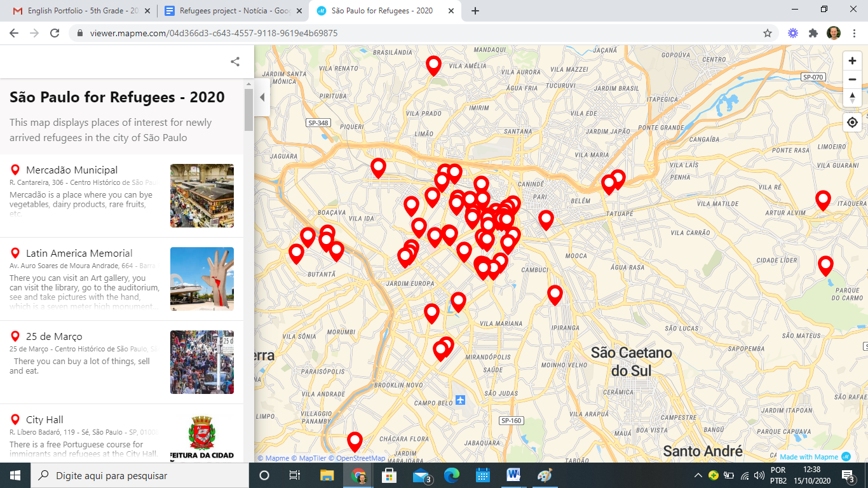Select the City Hall list entry
This screenshot has width=868, height=488.
(121, 433)
